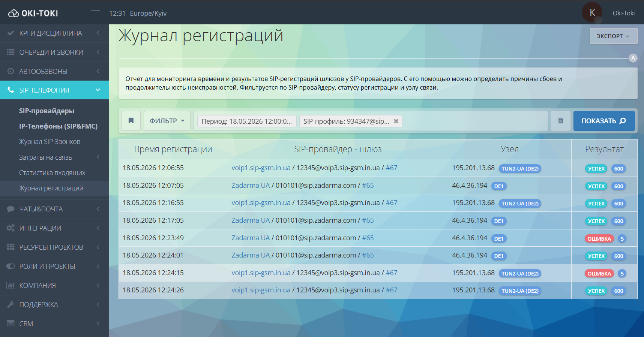Screen dimensions: 644x337
Task: Click the Europe/Kyiv timezone text
Action: pos(148,13)
